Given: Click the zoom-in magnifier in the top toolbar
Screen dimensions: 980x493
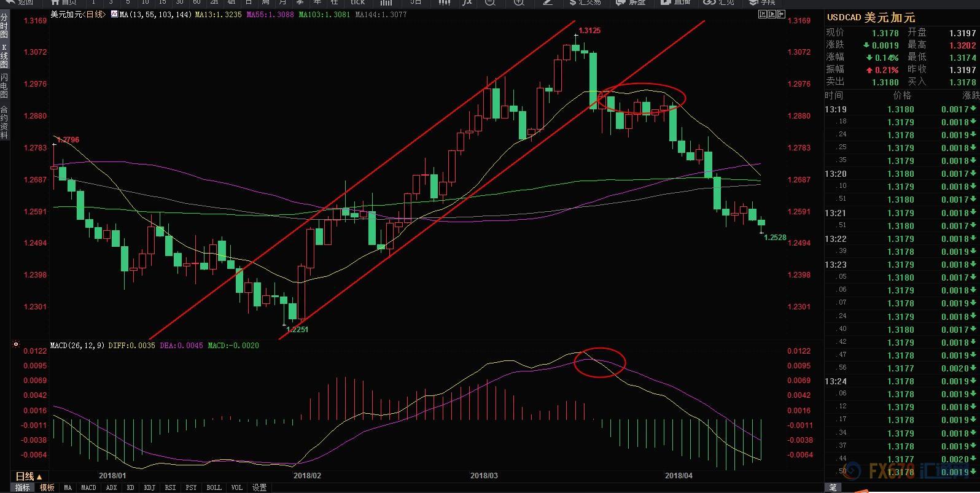Looking at the screenshot, I should [519, 2].
